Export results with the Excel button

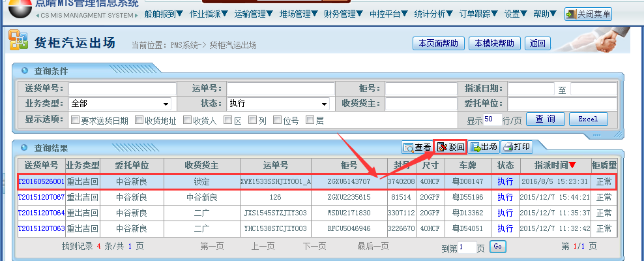click(588, 119)
